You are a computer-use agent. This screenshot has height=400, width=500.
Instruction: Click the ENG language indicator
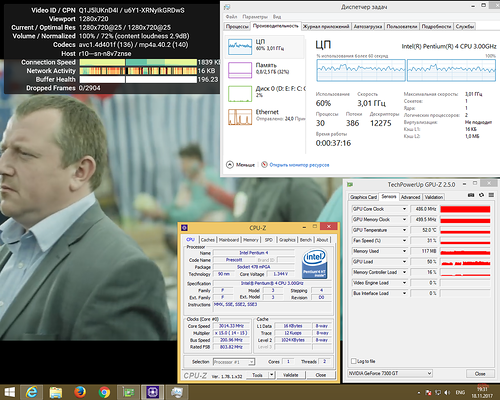click(x=460, y=392)
